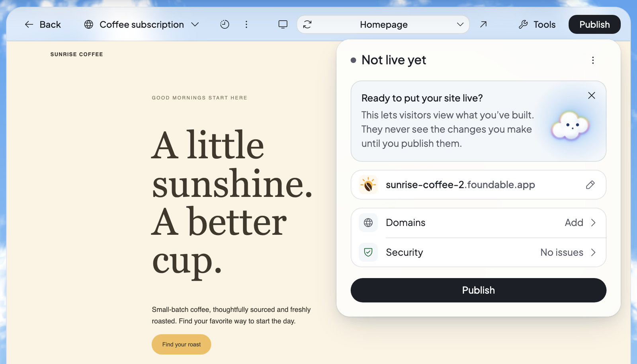Click the No issues security status
This screenshot has width=637, height=364.
pyautogui.click(x=562, y=252)
